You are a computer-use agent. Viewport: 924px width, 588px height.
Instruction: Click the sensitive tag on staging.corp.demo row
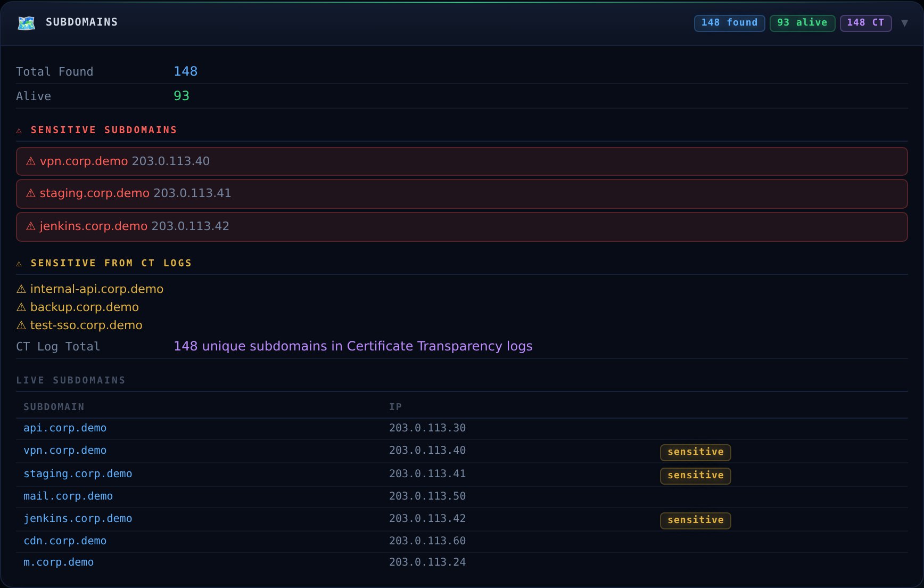[x=696, y=476]
